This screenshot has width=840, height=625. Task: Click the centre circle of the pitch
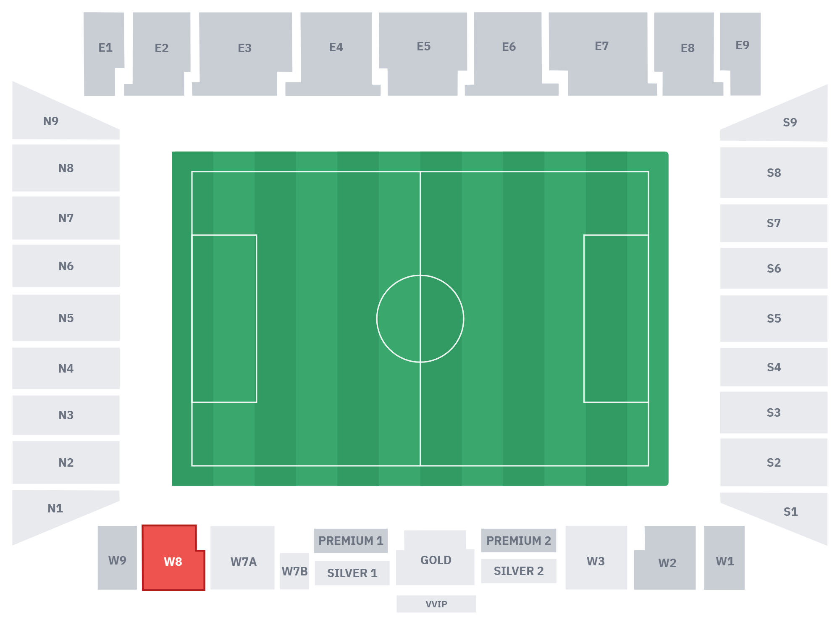pos(420,319)
